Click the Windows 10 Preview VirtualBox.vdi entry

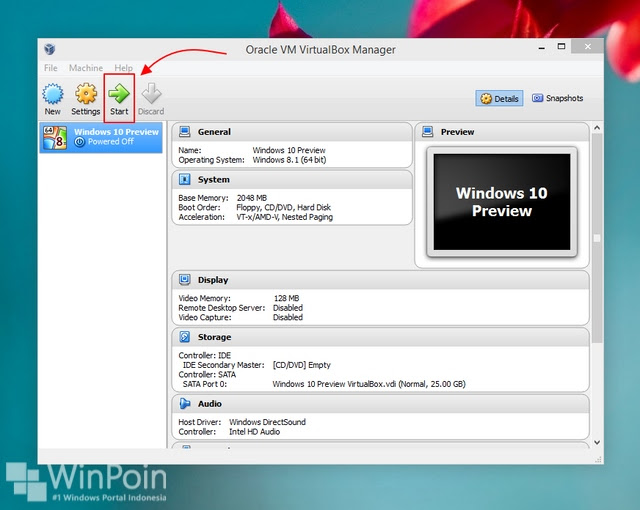click(x=369, y=384)
